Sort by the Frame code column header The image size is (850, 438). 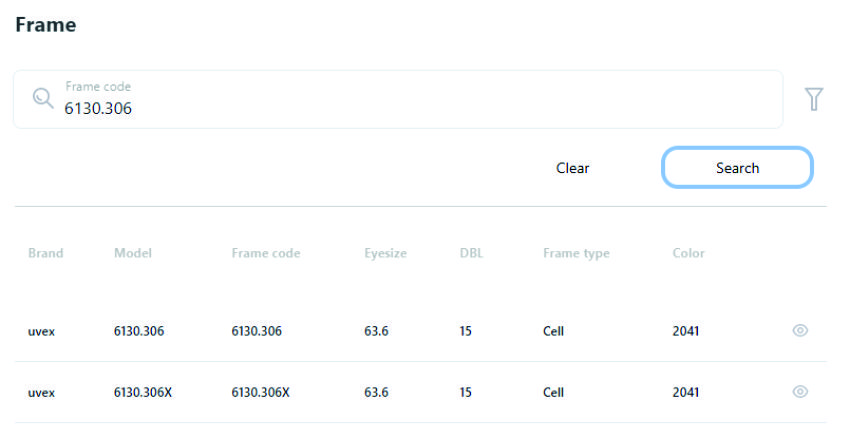265,253
